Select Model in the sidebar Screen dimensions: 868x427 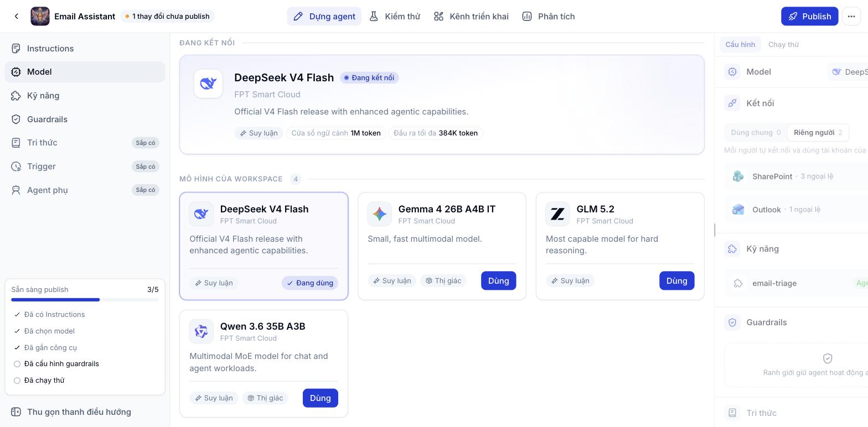(x=85, y=72)
